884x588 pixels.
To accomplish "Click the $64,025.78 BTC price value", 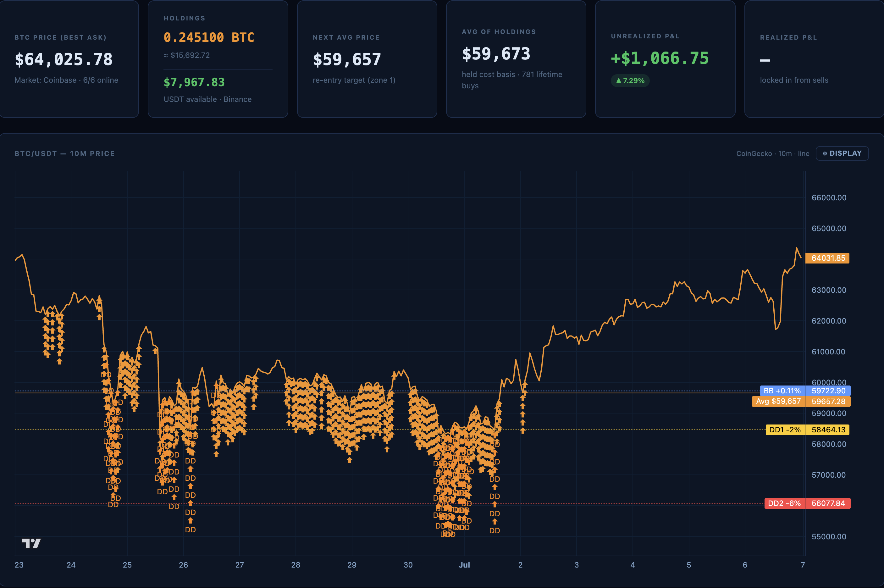I will [64, 59].
